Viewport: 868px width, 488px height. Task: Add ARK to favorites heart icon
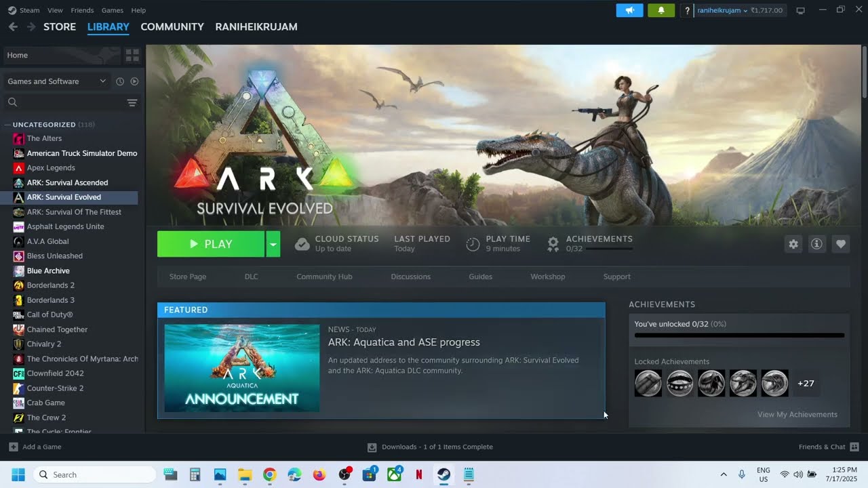pos(841,244)
